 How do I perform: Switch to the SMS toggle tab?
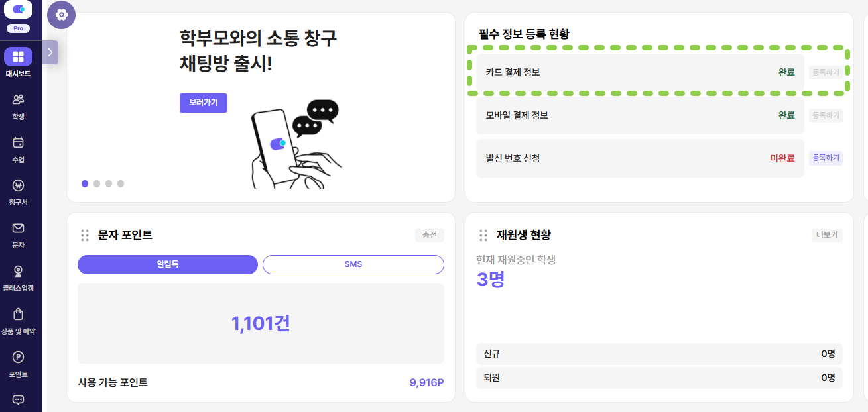click(x=353, y=264)
